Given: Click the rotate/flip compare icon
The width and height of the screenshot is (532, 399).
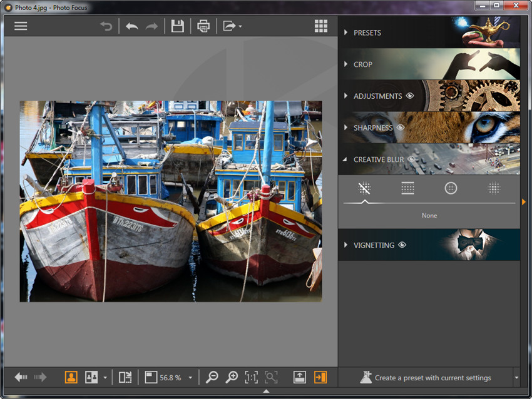Looking at the screenshot, I should (125, 377).
